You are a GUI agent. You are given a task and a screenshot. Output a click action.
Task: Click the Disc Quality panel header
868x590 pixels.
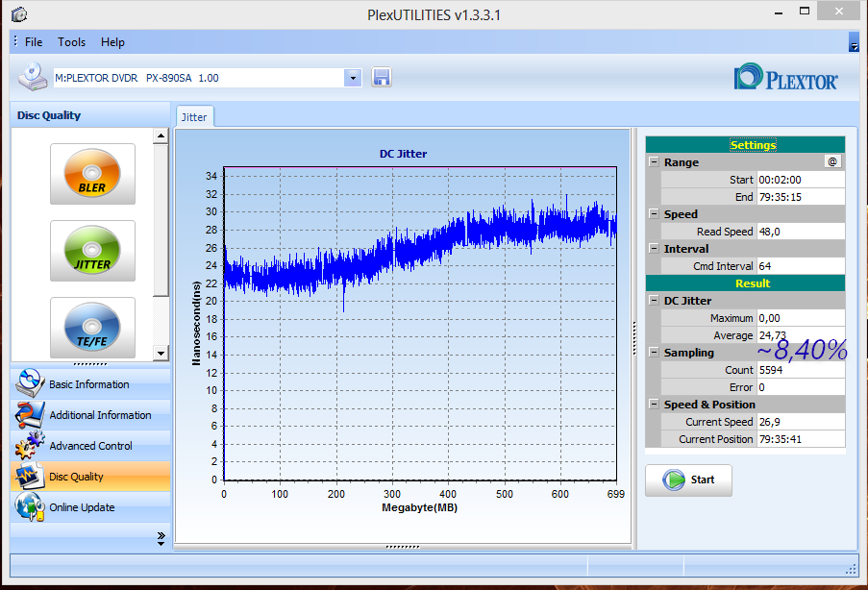click(90, 115)
